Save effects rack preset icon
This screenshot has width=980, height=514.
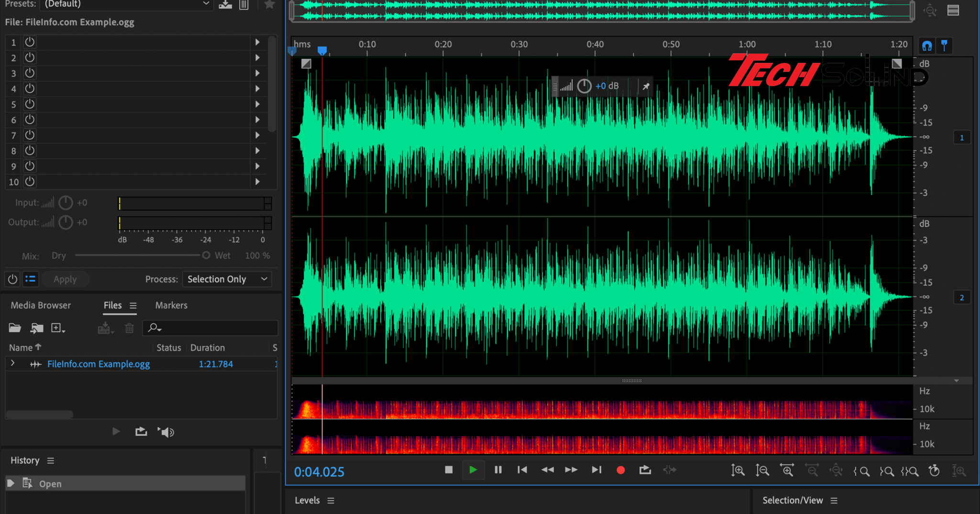[225, 4]
